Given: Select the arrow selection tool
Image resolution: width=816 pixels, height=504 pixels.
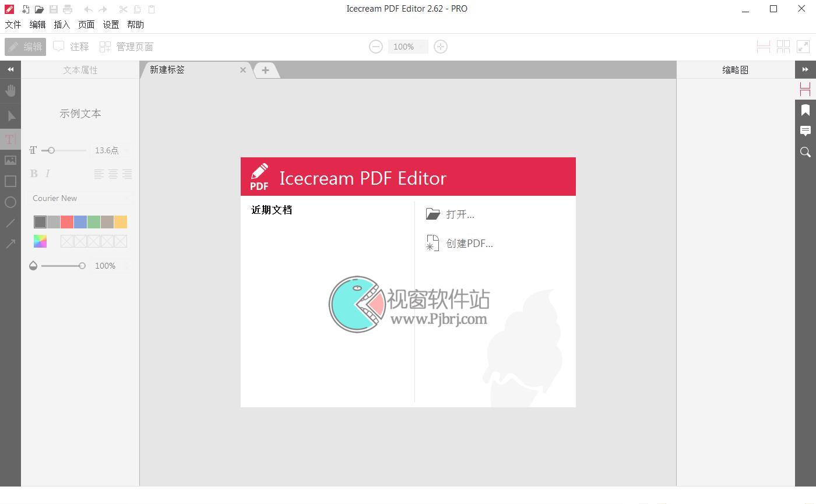Looking at the screenshot, I should pos(10,116).
